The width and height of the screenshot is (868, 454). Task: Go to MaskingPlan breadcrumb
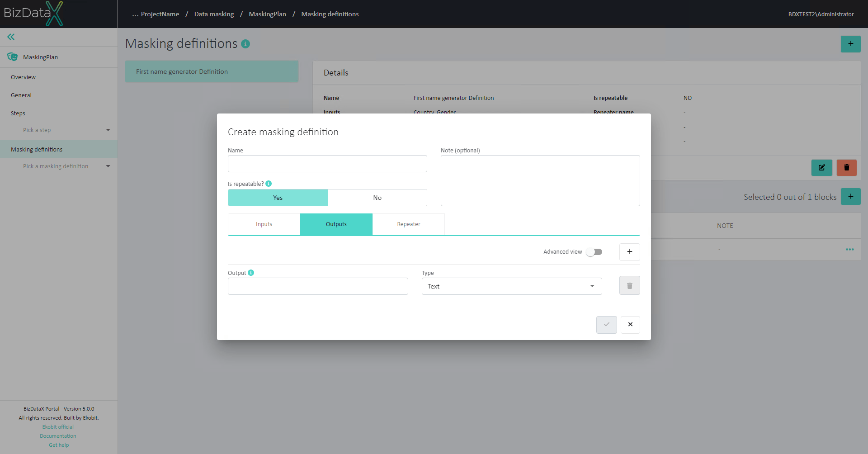click(267, 14)
